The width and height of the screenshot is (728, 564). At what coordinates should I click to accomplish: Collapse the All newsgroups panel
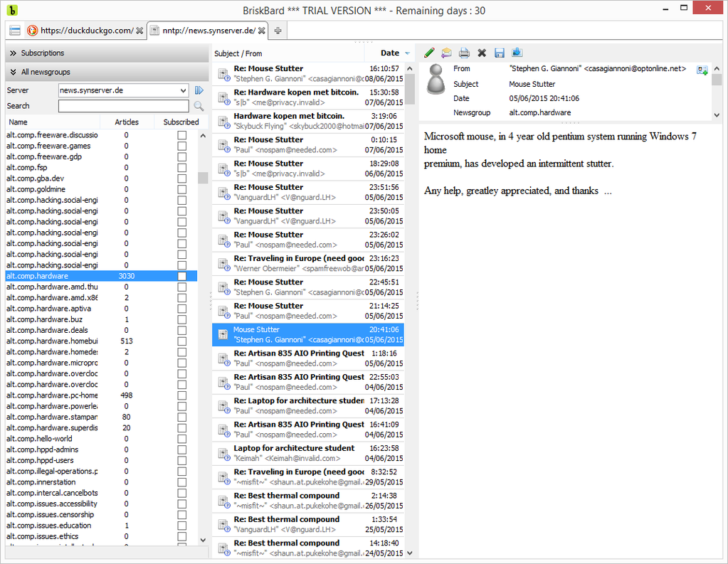[107, 72]
